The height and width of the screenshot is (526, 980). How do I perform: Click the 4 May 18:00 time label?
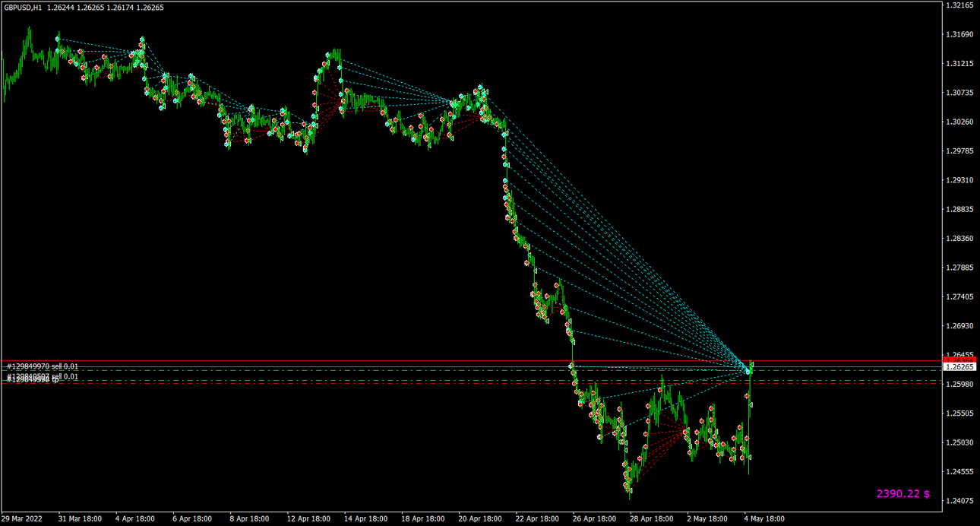764,519
